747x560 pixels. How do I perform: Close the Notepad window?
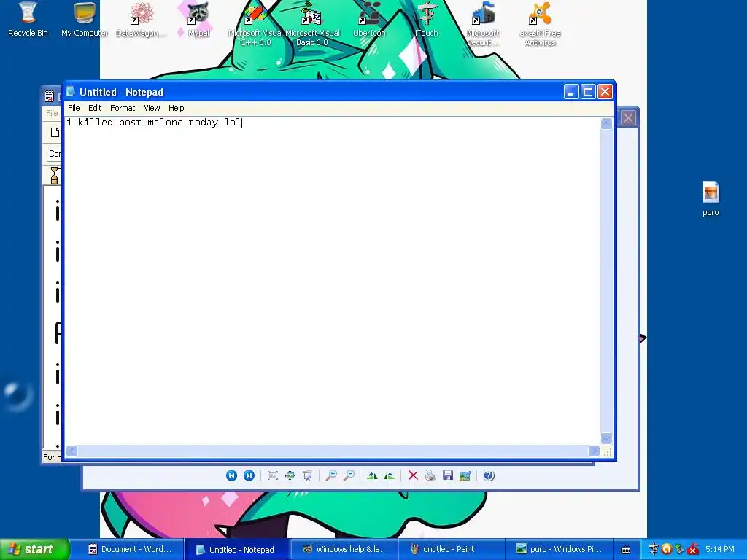(x=605, y=91)
